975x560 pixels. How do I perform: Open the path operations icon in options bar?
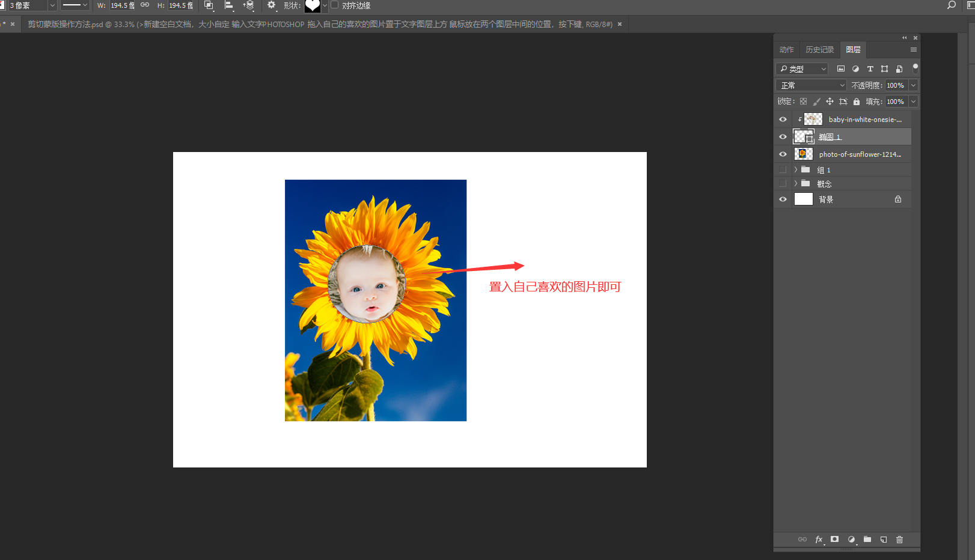click(x=209, y=5)
